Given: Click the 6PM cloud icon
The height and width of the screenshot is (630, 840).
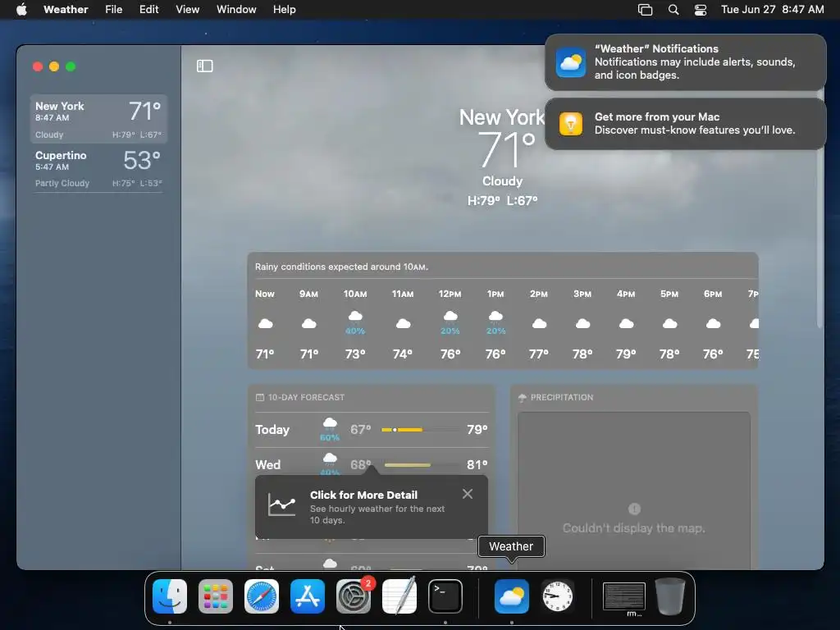Looking at the screenshot, I should pyautogui.click(x=713, y=323).
